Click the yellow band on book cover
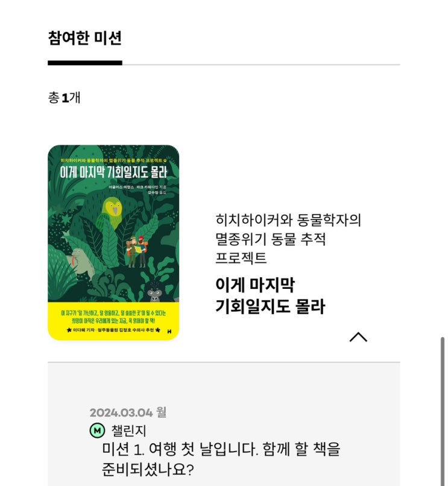Image resolution: width=448 pixels, height=486 pixels. point(113,321)
